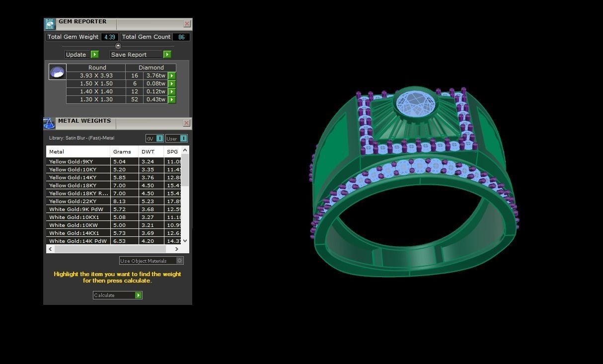Screen dimensions: 603x364
Task: Select gems via 0.12tw row arrow
Action: click(x=172, y=91)
